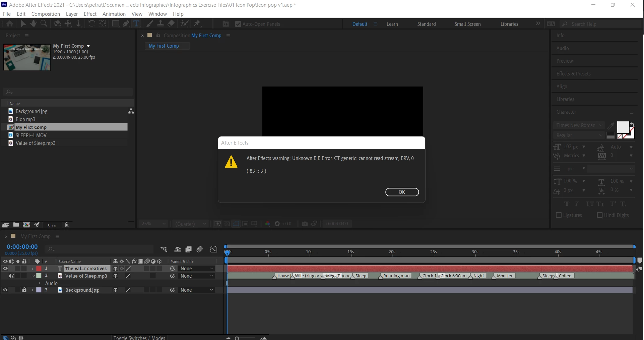The height and width of the screenshot is (340, 644).
Task: Open the Layer menu
Action: [x=72, y=14]
